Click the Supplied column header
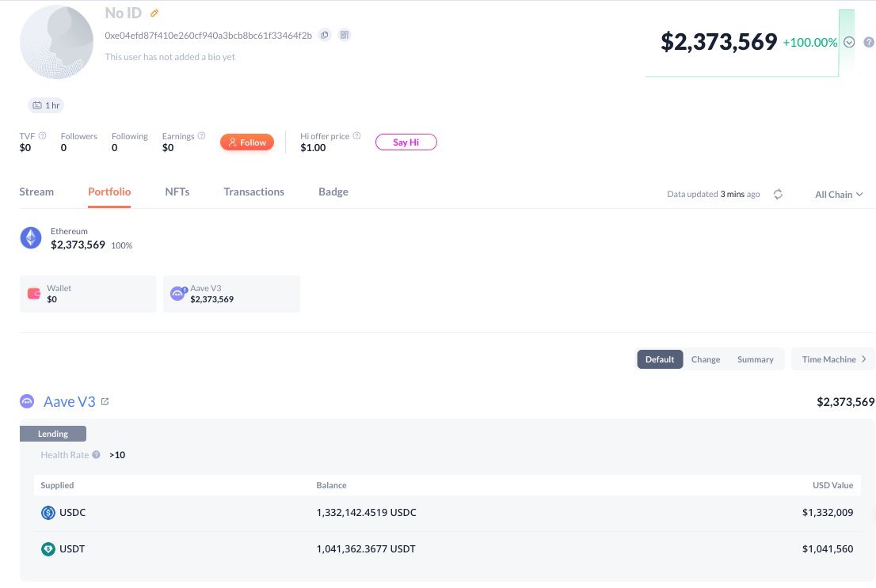This screenshot has width=876, height=588. [57, 485]
